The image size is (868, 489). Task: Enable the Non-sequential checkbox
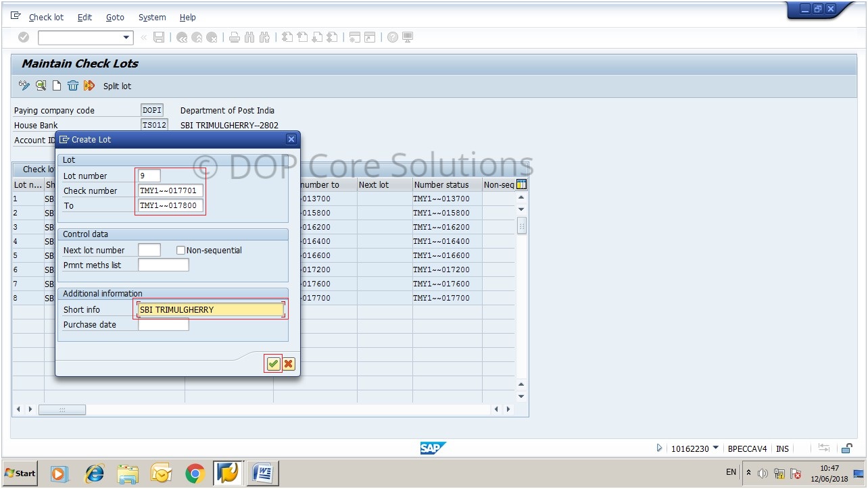(x=181, y=251)
